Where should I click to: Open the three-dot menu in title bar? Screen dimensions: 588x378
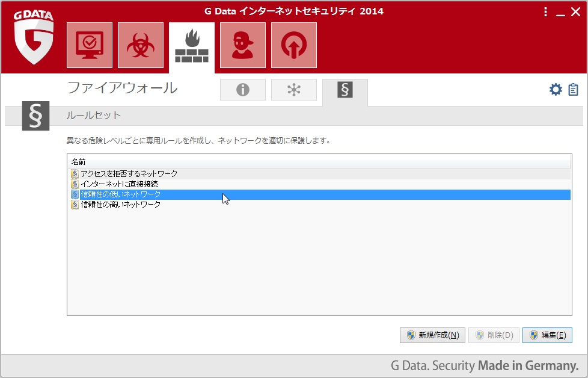[x=545, y=12]
